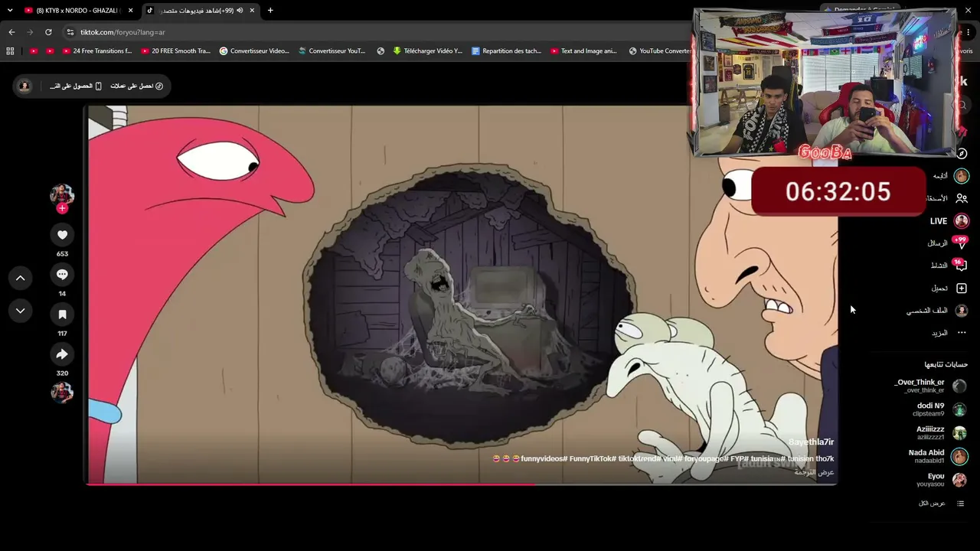Click the tiktok.com address bar
The image size is (980, 551).
(375, 32)
